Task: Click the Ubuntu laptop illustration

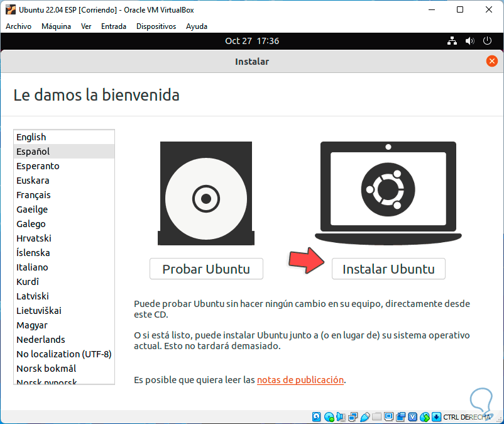Action: pos(388,193)
